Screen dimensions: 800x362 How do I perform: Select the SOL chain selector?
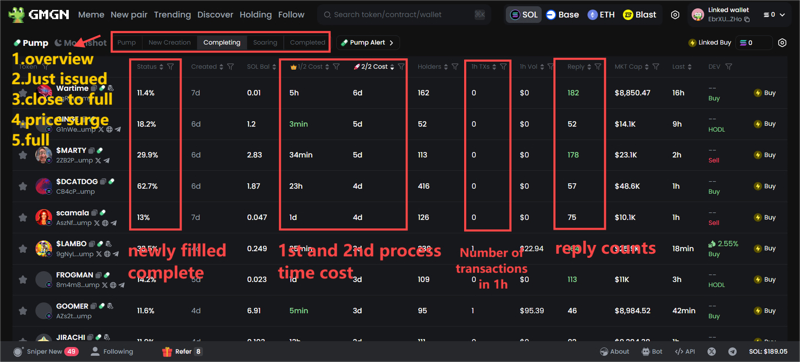[523, 15]
